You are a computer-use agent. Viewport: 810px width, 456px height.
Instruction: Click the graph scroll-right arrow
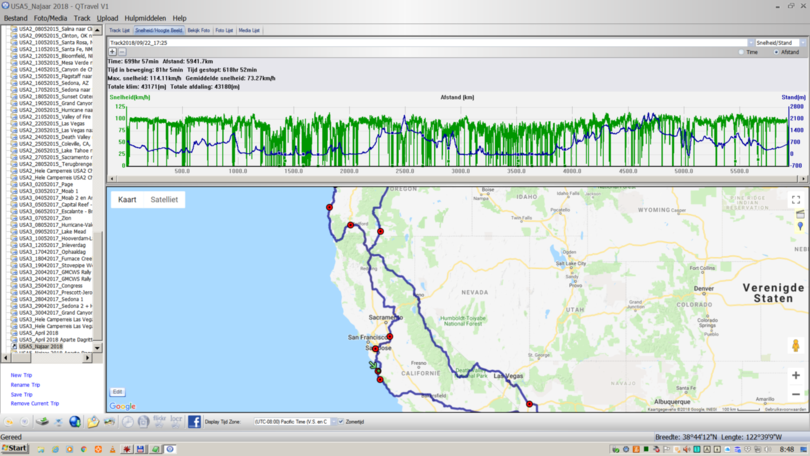click(x=803, y=179)
